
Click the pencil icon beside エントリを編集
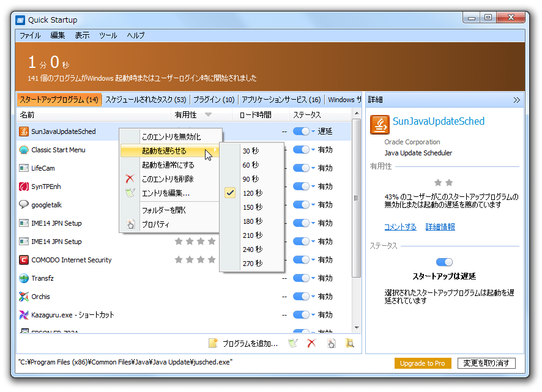130,193
